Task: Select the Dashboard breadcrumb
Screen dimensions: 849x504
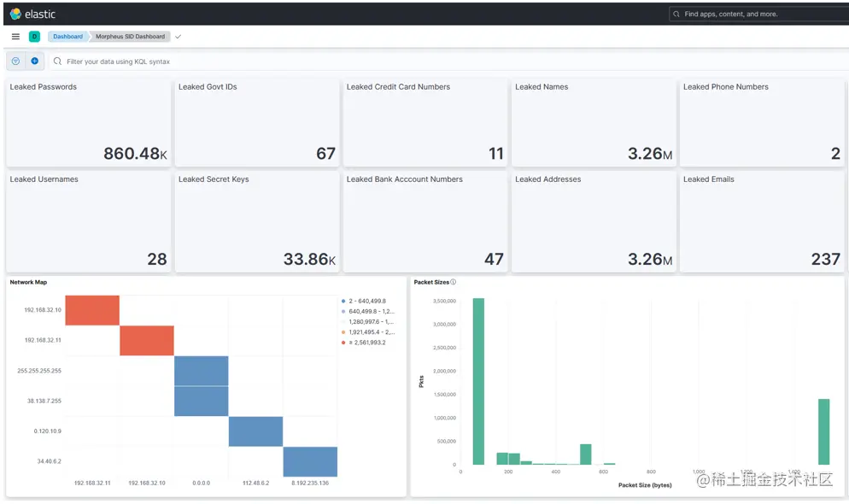Action: 67,37
